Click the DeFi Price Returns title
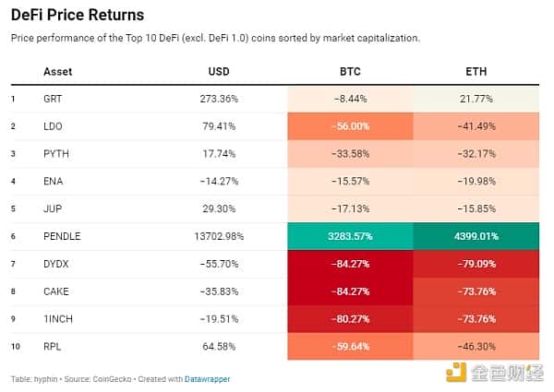Viewport: 554px width, 392px height. point(77,16)
